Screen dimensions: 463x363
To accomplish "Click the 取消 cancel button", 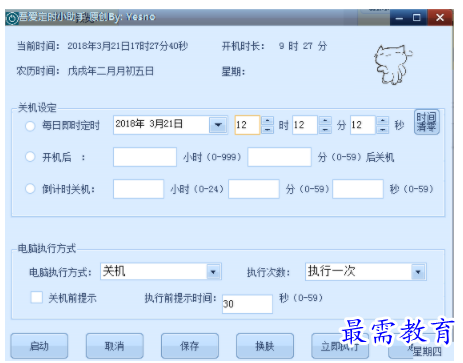I will [x=114, y=346].
